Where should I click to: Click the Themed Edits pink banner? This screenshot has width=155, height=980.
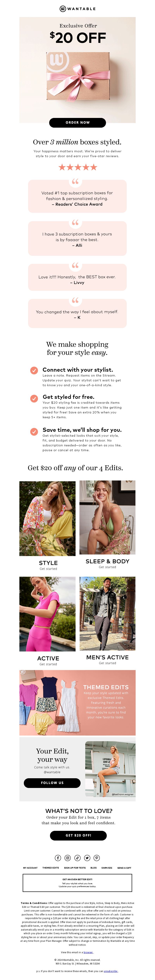pyautogui.click(x=77, y=702)
